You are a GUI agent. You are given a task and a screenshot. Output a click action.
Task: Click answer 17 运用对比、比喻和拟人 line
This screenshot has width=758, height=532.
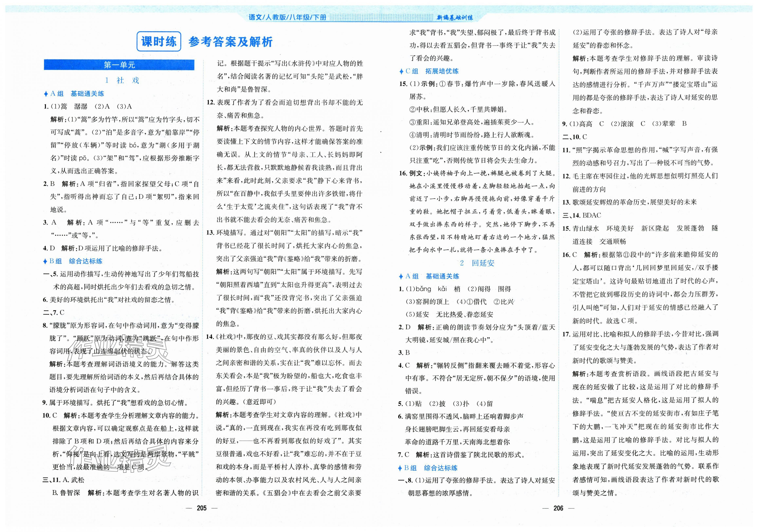640,334
